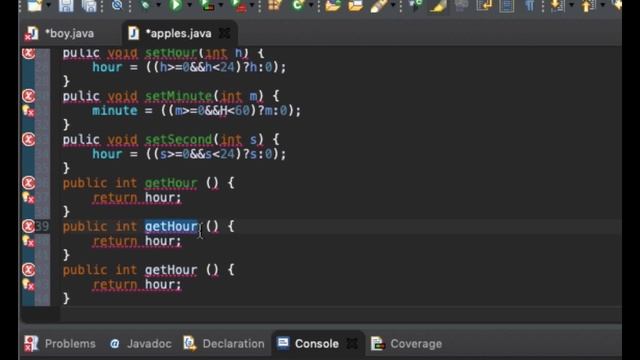Open the Coverage view tab
The width and height of the screenshot is (640, 360).
click(x=407, y=344)
